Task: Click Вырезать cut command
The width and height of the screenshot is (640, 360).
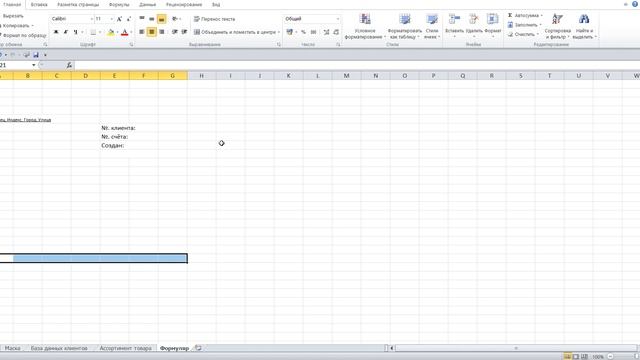Action: pyautogui.click(x=12, y=16)
